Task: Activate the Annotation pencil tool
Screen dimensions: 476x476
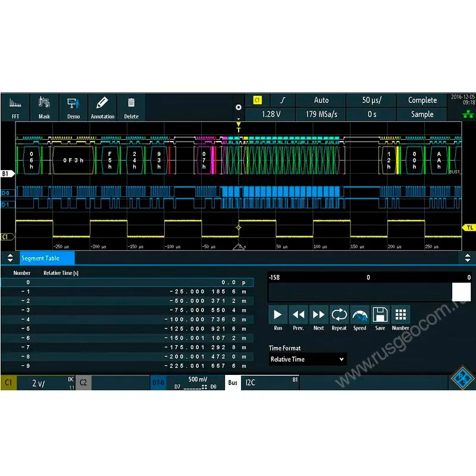Action: [x=102, y=107]
